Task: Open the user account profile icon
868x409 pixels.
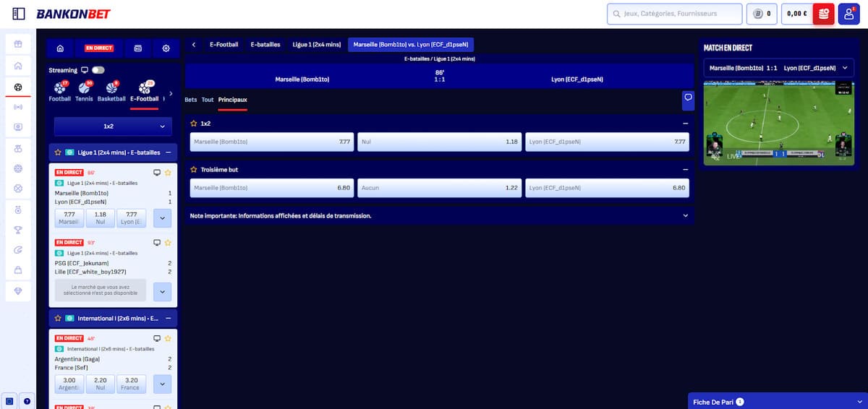Action: 849,14
